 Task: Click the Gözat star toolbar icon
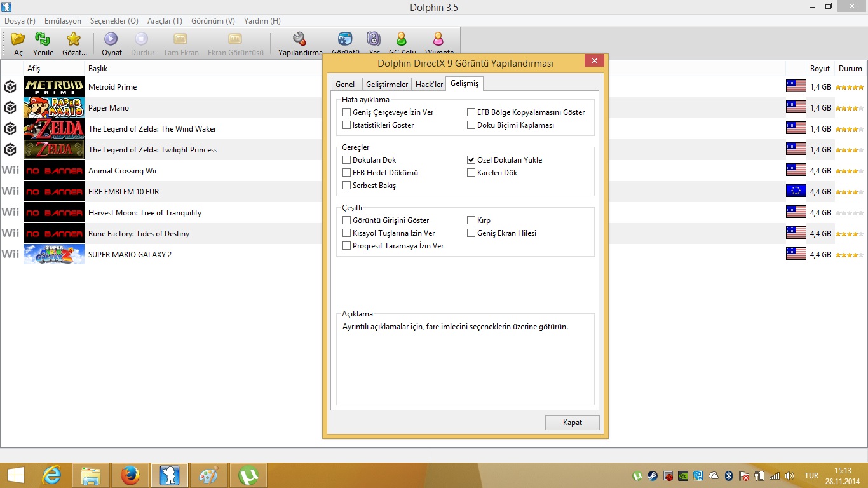(74, 39)
